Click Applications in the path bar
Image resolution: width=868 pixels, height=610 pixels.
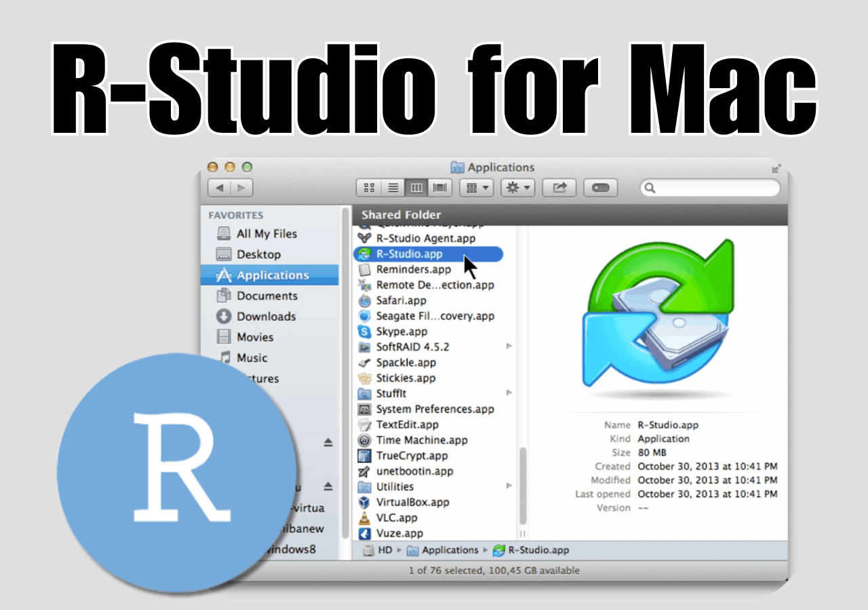tap(442, 550)
